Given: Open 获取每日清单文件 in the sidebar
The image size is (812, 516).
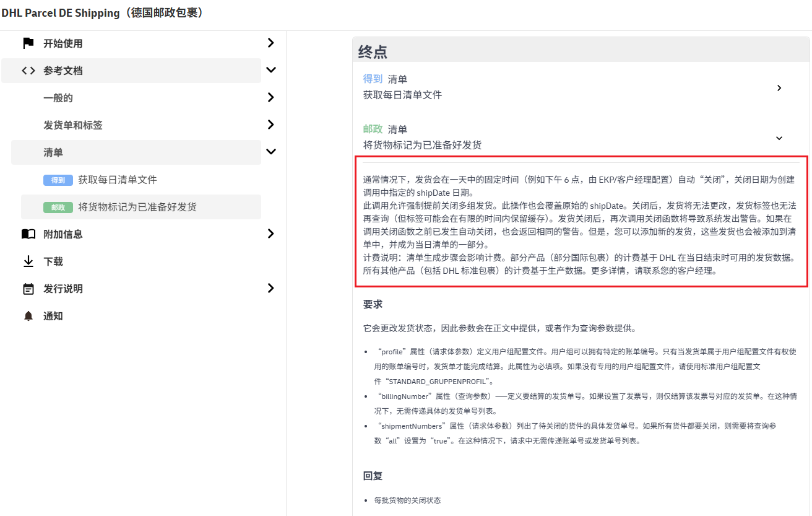Looking at the screenshot, I should click(118, 180).
